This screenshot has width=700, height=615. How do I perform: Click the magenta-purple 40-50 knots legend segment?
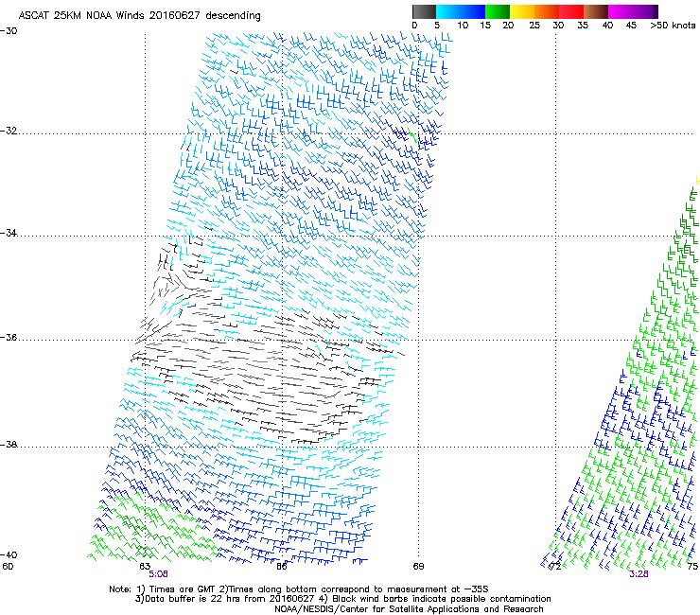[633, 11]
